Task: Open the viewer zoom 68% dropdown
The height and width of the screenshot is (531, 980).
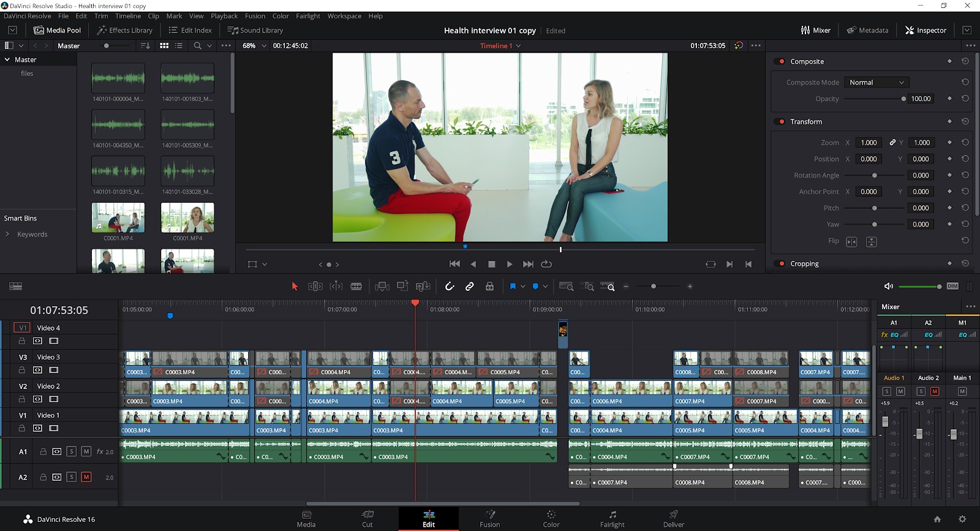Action: [254, 45]
